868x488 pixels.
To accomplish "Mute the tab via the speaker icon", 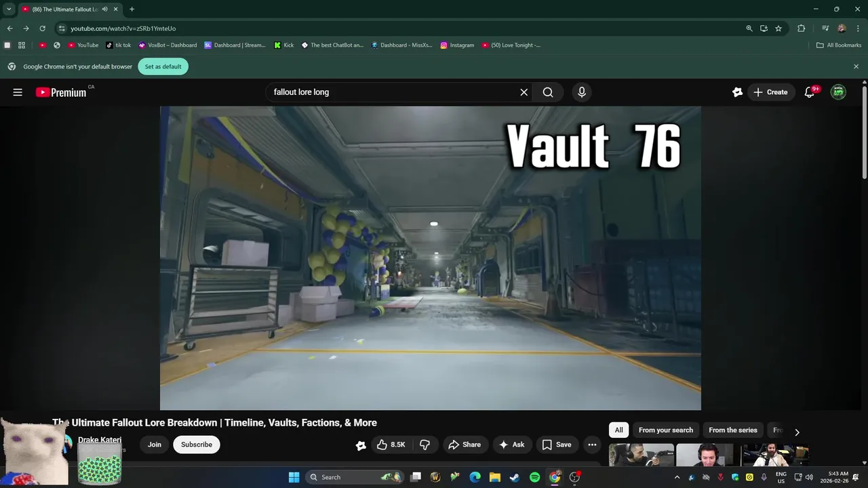I will [105, 9].
